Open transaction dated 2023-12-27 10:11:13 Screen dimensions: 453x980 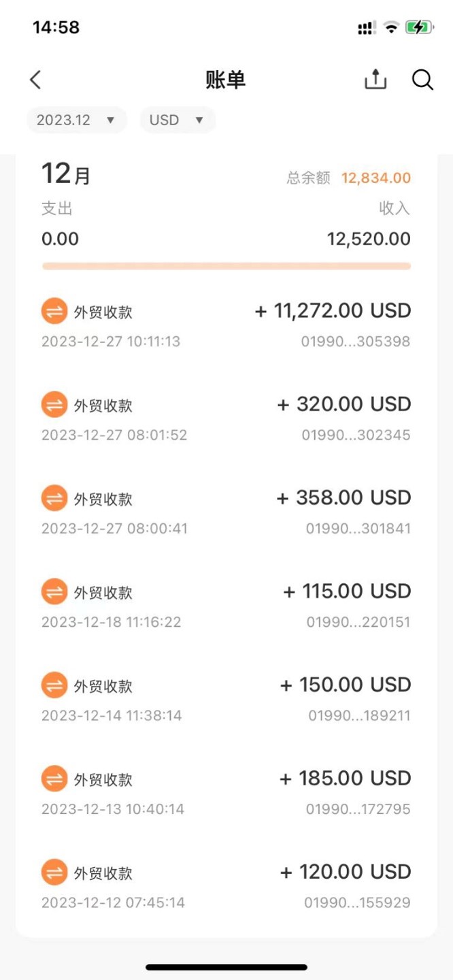pos(111,342)
